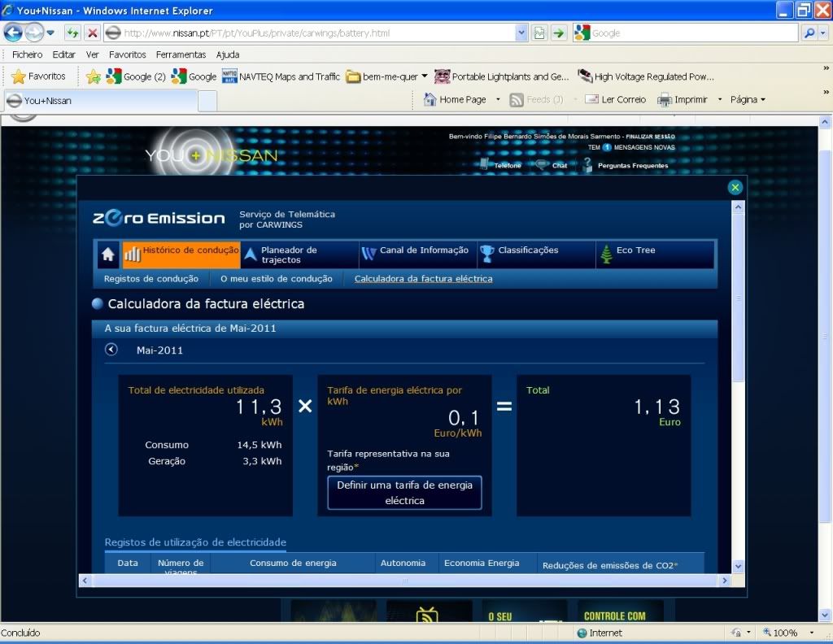Go to previous month arrow icon

click(111, 350)
